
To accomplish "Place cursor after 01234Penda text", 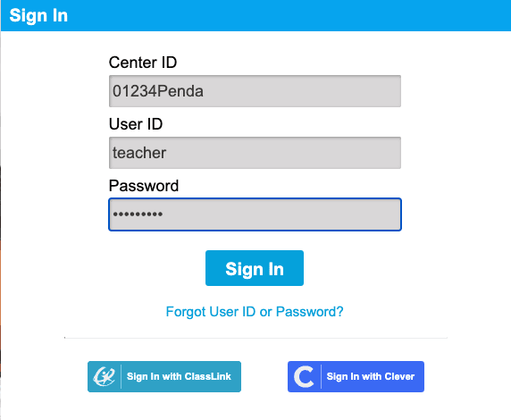I will [x=205, y=91].
